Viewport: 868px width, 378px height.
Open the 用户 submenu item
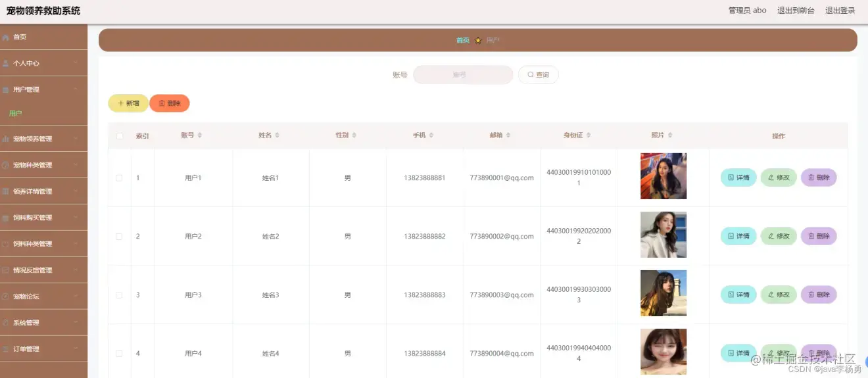(x=16, y=114)
